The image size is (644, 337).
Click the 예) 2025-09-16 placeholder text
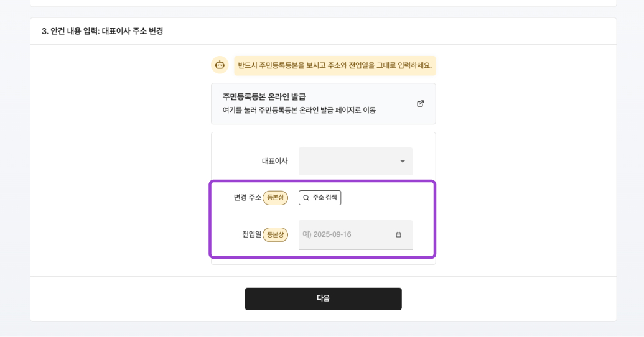click(x=327, y=234)
